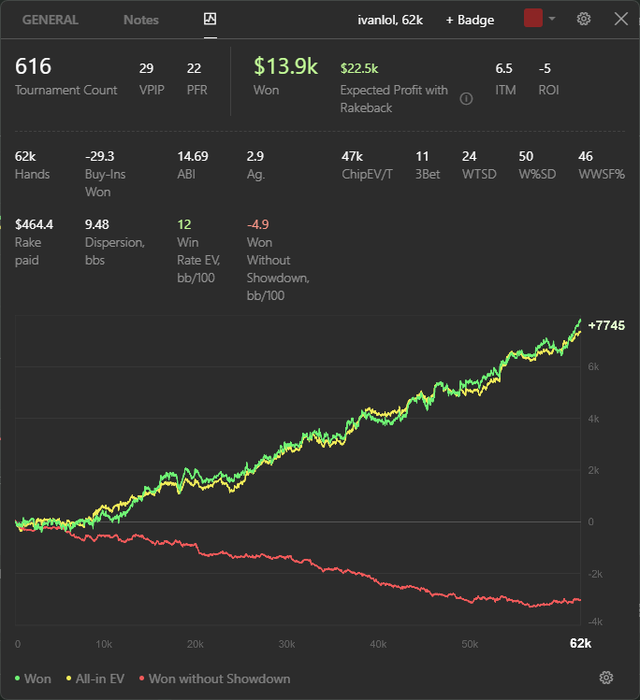The image size is (640, 700).
Task: Show Expected Profit with Rakeback info icon
Action: (466, 99)
